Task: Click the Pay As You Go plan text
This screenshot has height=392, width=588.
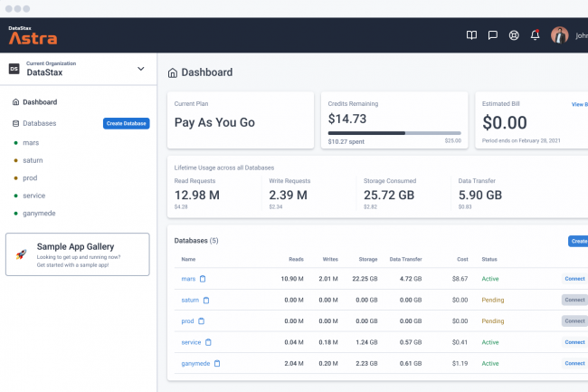Action: pos(214,122)
